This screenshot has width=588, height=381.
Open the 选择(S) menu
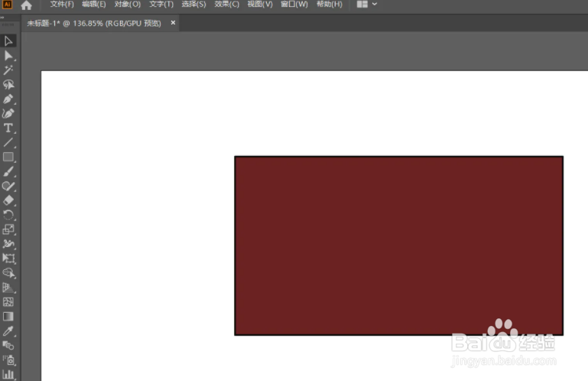click(194, 5)
